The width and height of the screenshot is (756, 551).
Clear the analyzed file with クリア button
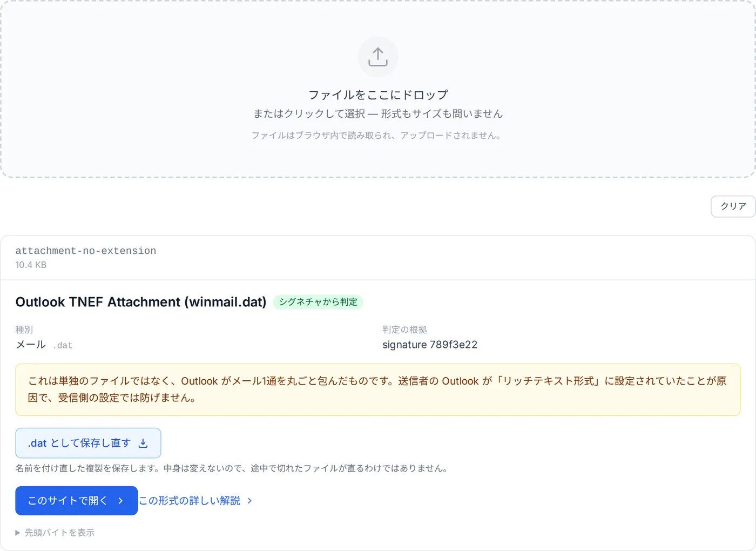(733, 206)
